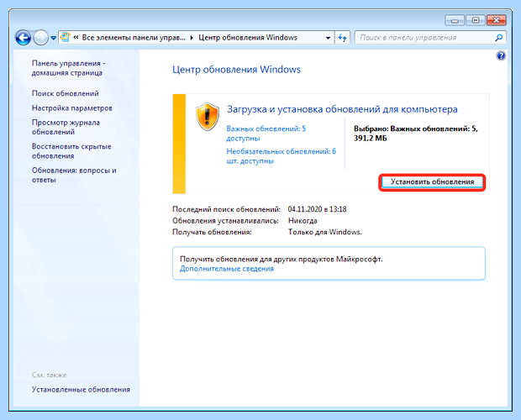Open Панель управления - домашняя страница

[68, 68]
